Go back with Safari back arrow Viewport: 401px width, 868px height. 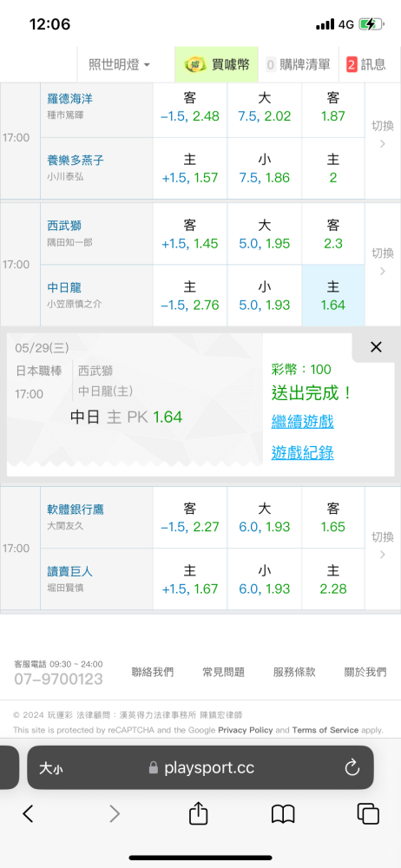point(29,813)
